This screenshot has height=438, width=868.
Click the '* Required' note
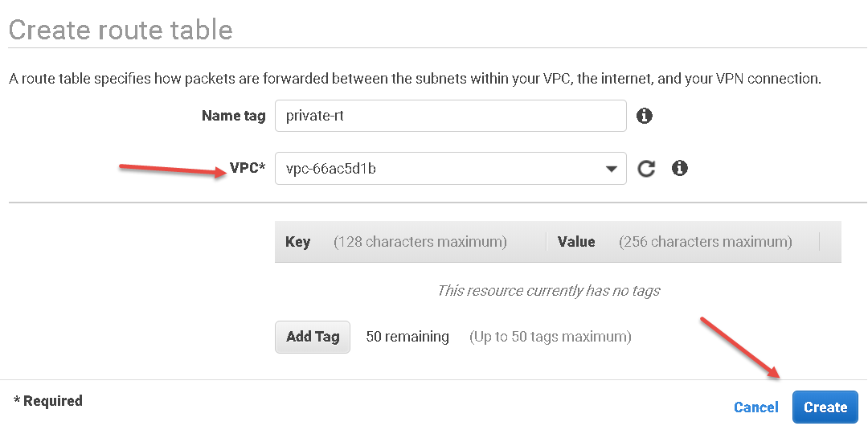48,400
